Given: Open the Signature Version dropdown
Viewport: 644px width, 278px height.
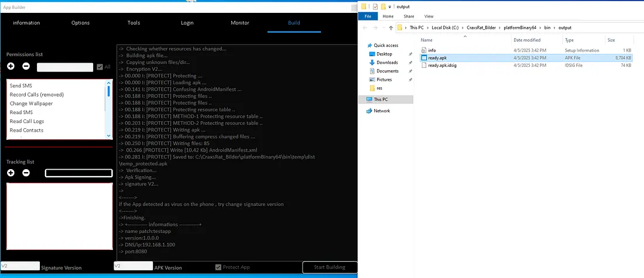Looking at the screenshot, I should pyautogui.click(x=20, y=266).
